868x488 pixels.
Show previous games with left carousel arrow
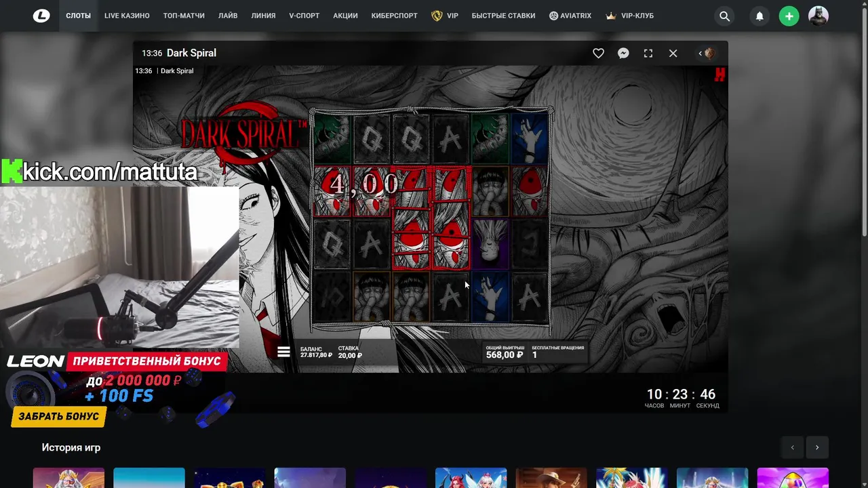[x=792, y=447]
